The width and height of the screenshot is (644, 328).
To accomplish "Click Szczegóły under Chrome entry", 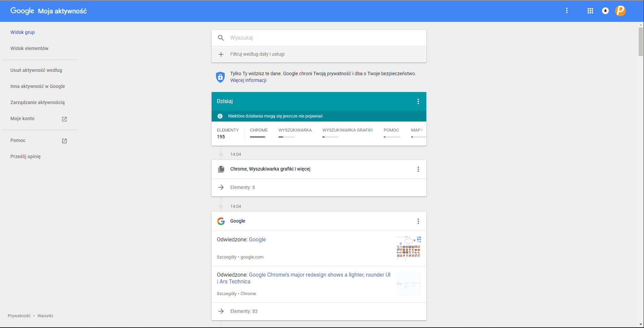I will click(226, 294).
